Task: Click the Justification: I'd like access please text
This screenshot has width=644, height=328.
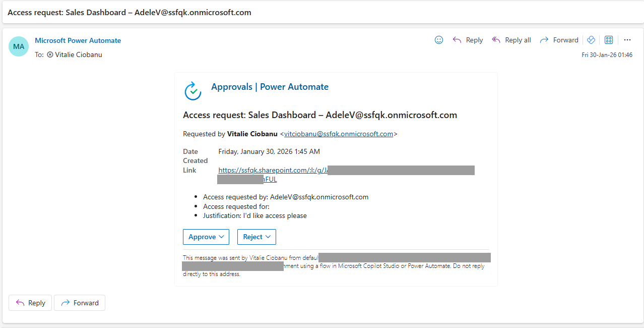Action: 255,215
